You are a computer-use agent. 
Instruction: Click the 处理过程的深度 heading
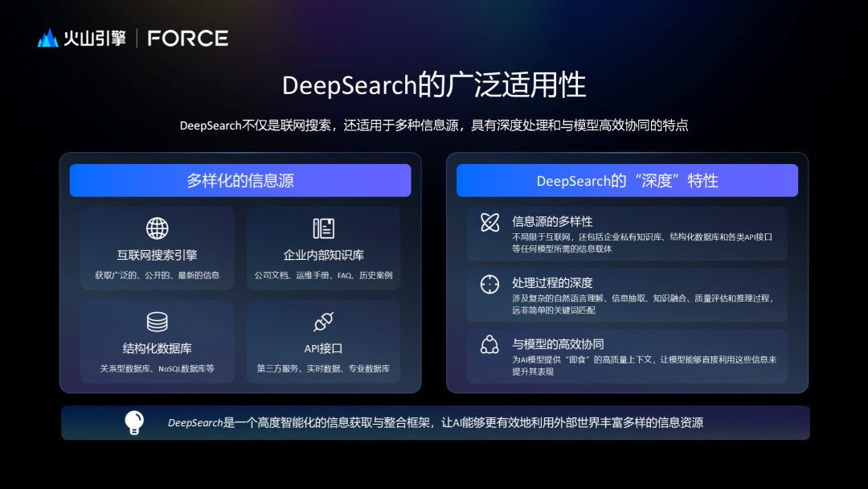pyautogui.click(x=552, y=283)
